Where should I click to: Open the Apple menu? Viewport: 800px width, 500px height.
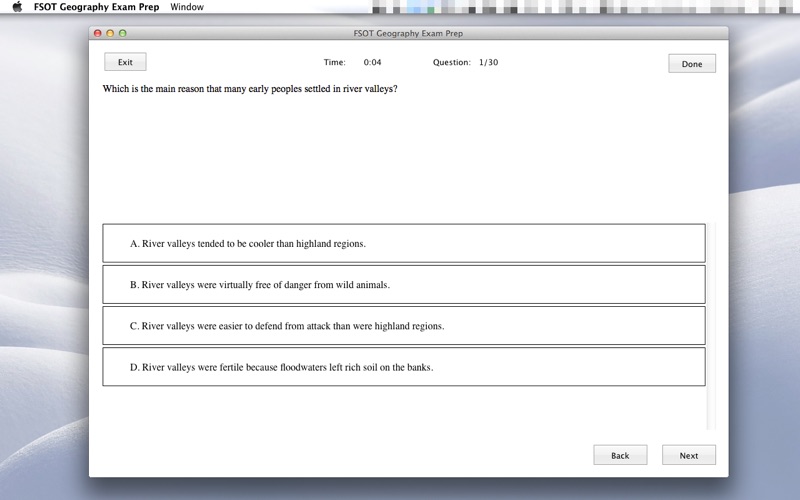(17, 7)
